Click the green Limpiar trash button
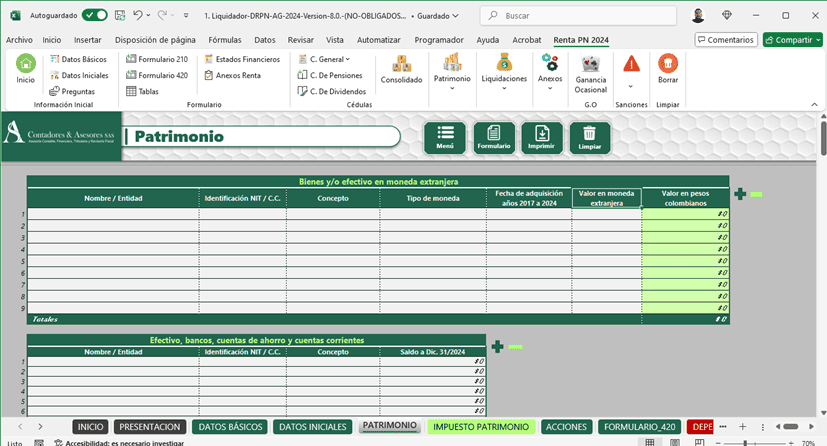 pyautogui.click(x=590, y=138)
